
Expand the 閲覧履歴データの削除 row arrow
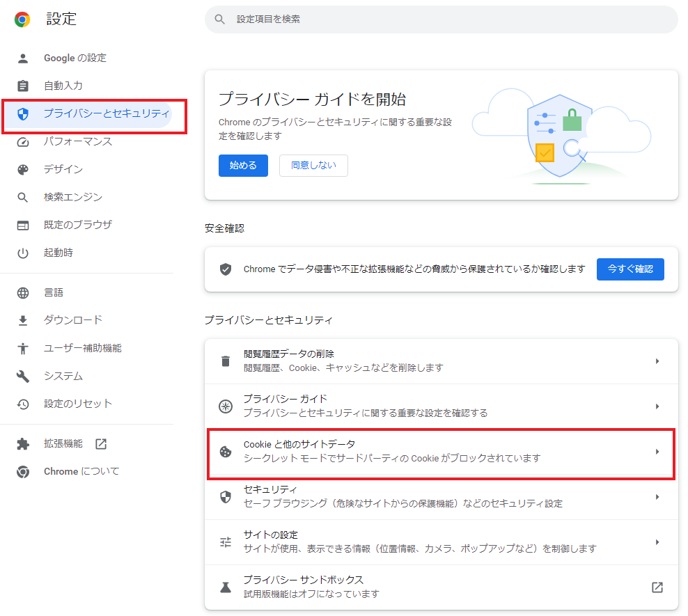click(657, 361)
